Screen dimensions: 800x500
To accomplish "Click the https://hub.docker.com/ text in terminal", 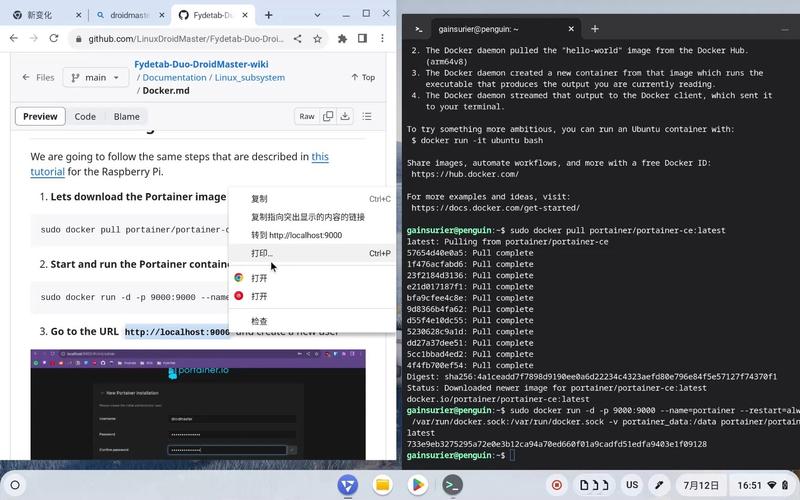I will tap(465, 174).
